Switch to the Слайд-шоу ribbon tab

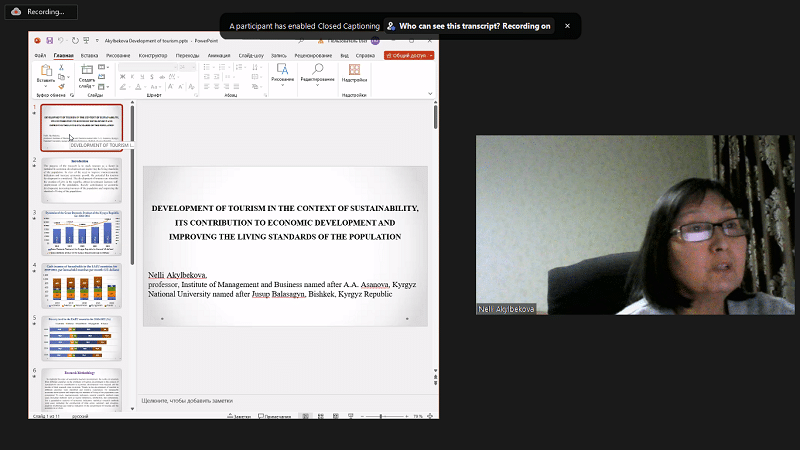[x=252, y=55]
